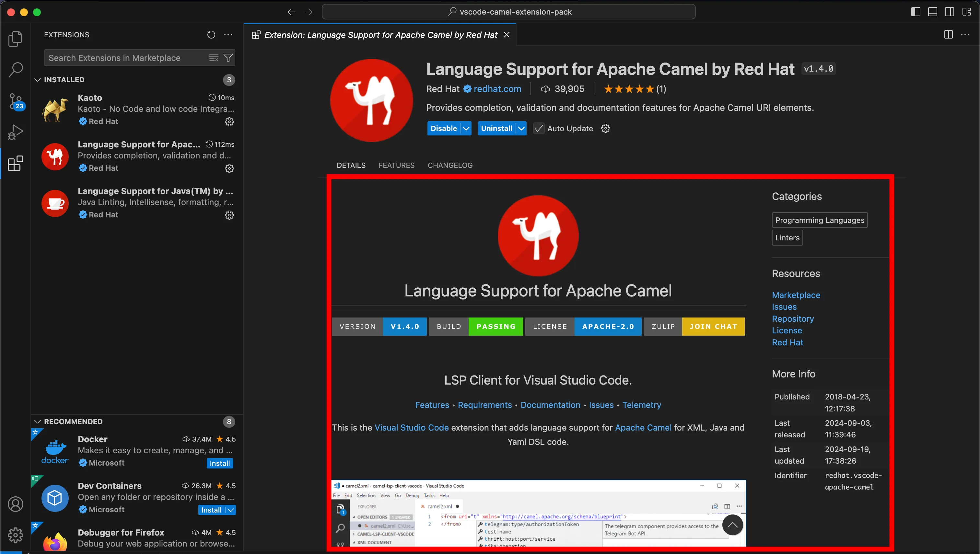Open the Run and Debug view
980x554 pixels.
point(15,132)
